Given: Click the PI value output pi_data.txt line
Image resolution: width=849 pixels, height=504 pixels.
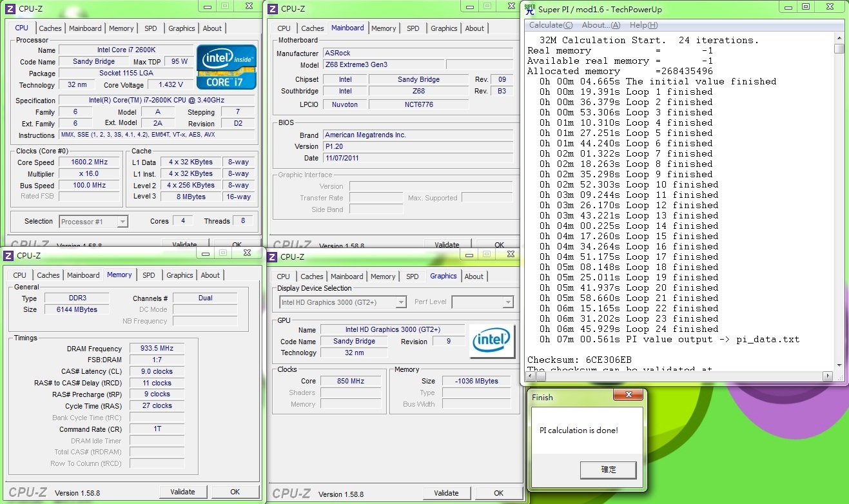Looking at the screenshot, I should click(x=669, y=339).
